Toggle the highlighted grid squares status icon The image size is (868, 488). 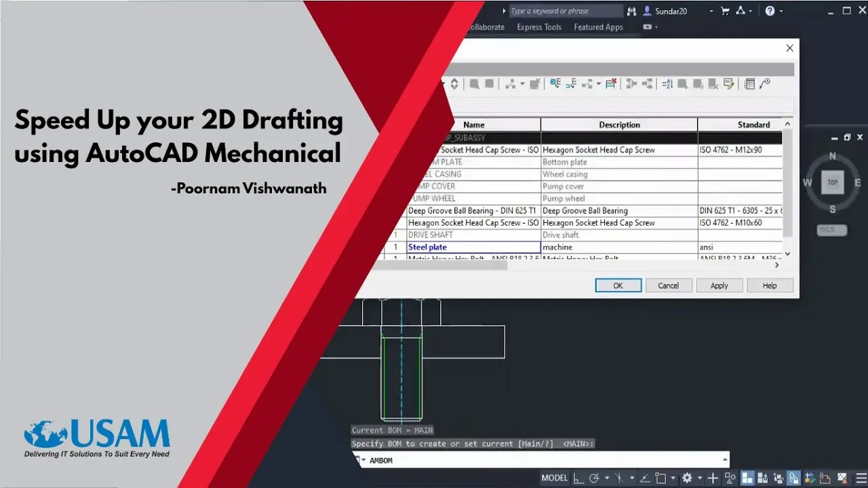pos(747,478)
